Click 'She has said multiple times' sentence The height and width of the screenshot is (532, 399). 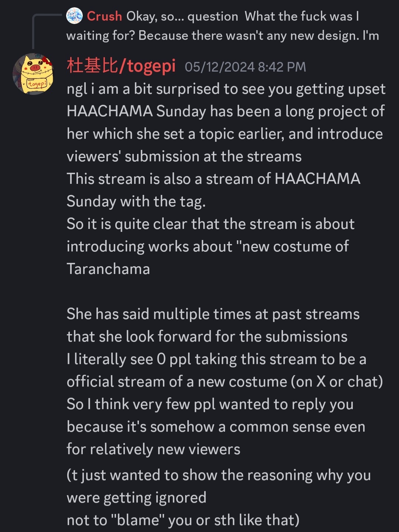pyautogui.click(x=213, y=314)
